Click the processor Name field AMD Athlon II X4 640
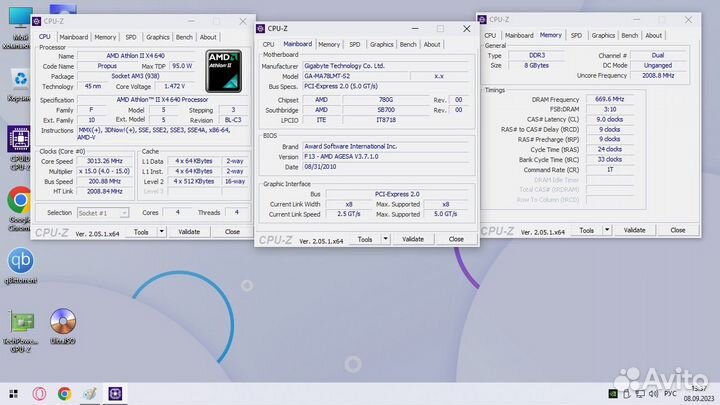Screen dimensions: 720x405 click(x=135, y=56)
